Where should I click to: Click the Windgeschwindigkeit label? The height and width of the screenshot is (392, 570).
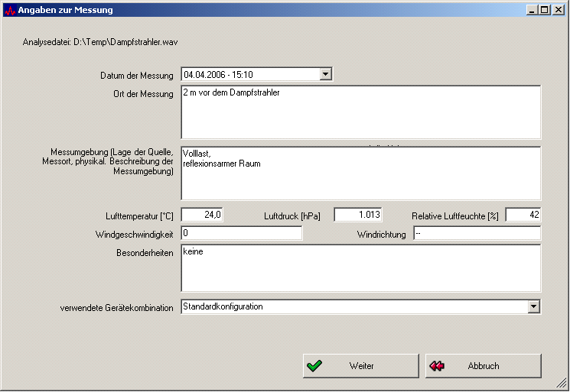pyautogui.click(x=134, y=235)
